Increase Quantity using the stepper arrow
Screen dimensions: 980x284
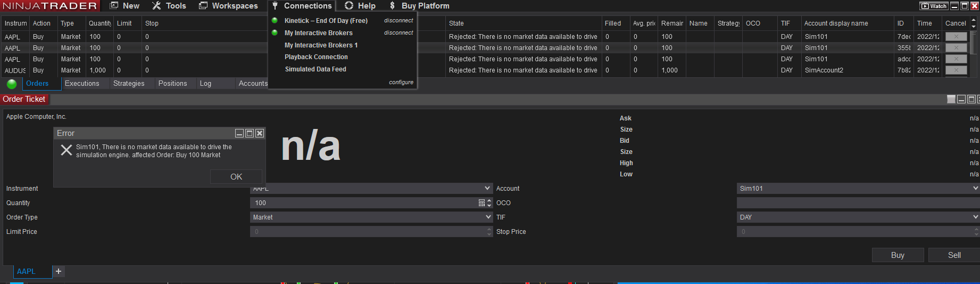[x=489, y=201]
